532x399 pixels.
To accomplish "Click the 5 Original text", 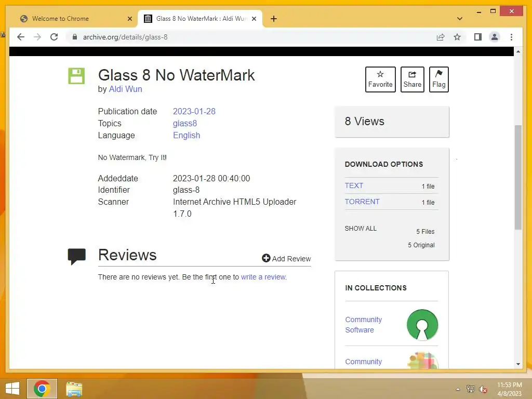I will [x=421, y=245].
